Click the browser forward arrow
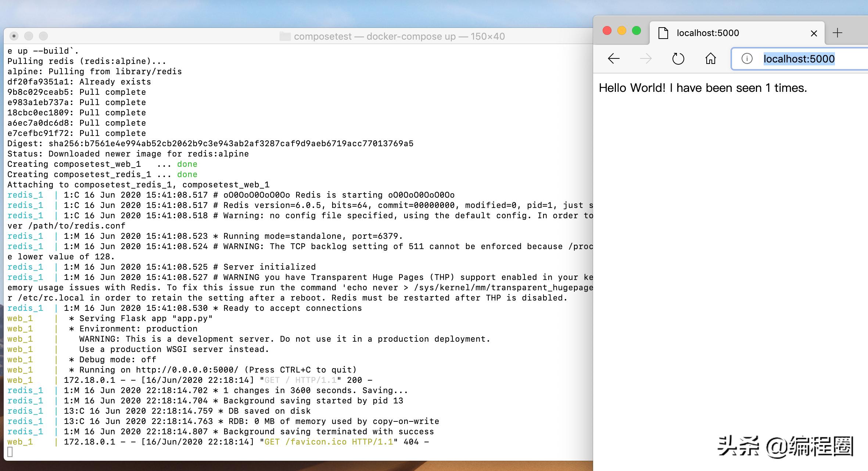Image resolution: width=868 pixels, height=471 pixels. coord(646,59)
